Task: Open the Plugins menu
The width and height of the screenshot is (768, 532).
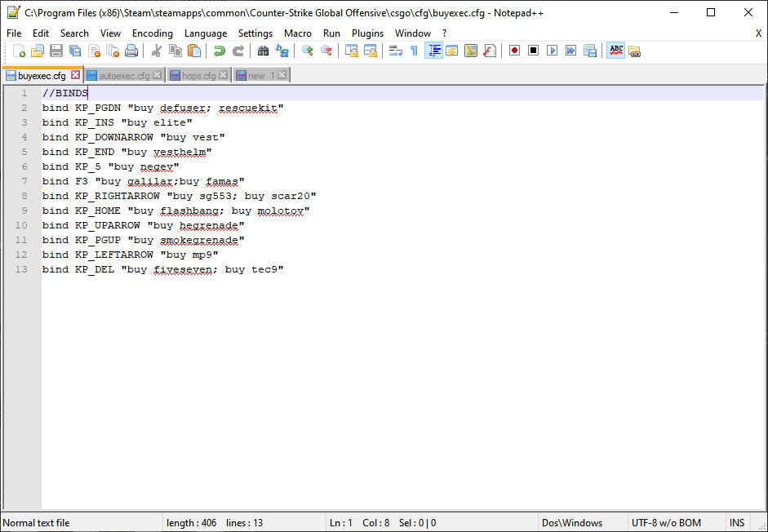Action: point(367,33)
